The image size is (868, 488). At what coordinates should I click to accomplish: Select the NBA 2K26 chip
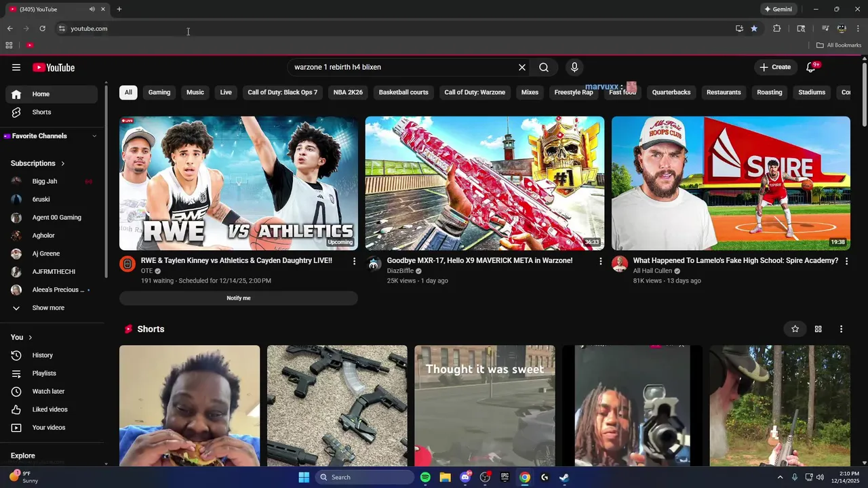click(348, 92)
